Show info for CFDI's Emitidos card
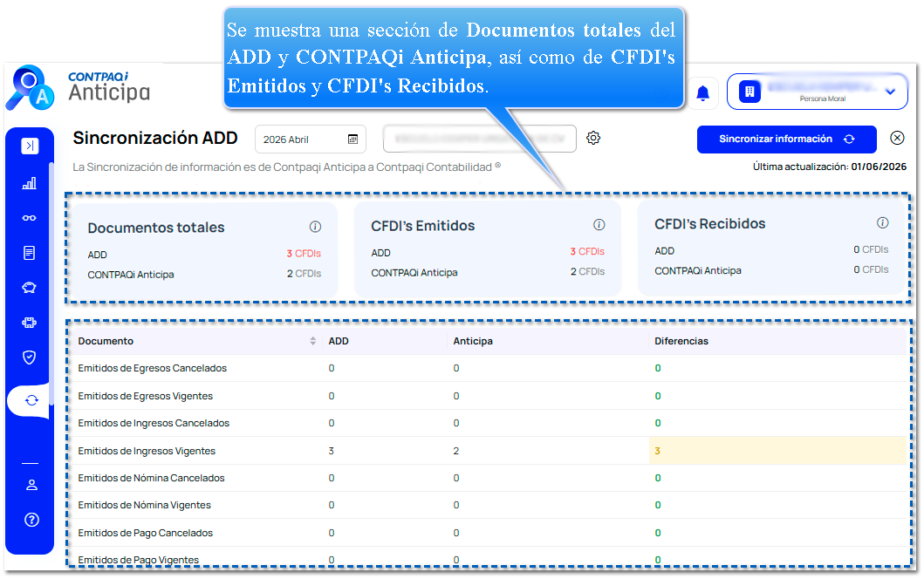This screenshot has width=924, height=579. tap(599, 224)
